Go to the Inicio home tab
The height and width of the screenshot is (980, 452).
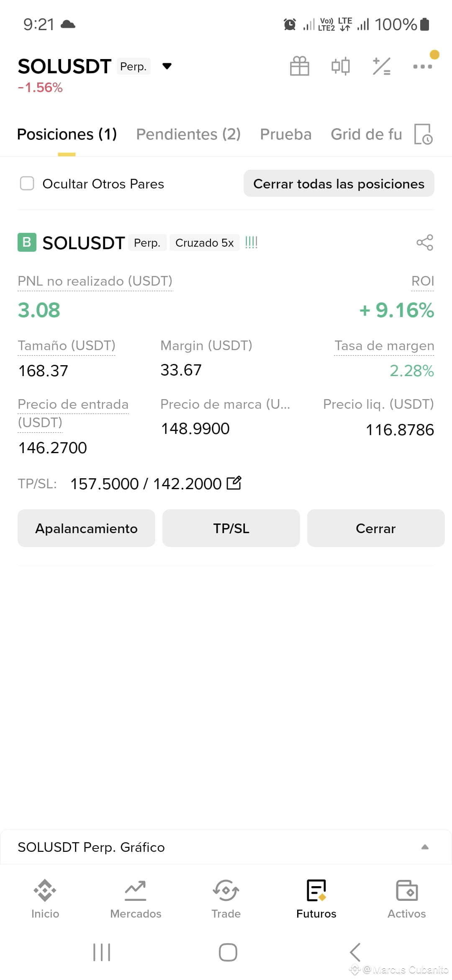(45, 899)
